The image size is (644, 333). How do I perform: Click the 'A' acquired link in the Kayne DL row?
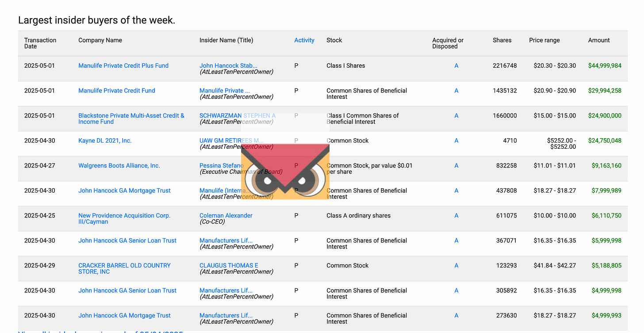click(x=456, y=141)
